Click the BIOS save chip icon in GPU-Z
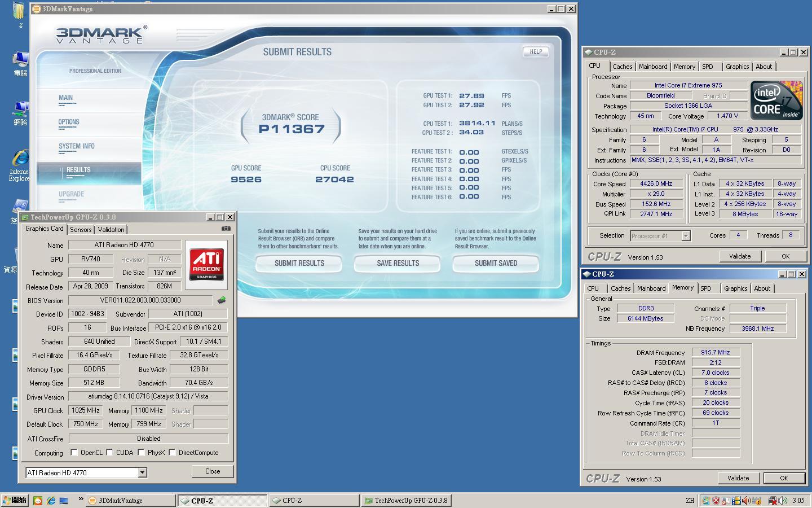This screenshot has width=812, height=508. [x=222, y=300]
